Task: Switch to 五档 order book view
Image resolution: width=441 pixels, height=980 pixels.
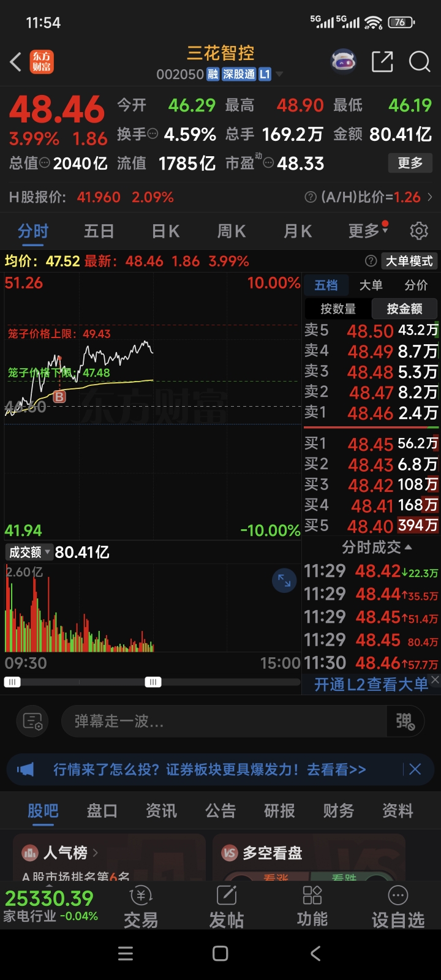Action: pos(326,285)
